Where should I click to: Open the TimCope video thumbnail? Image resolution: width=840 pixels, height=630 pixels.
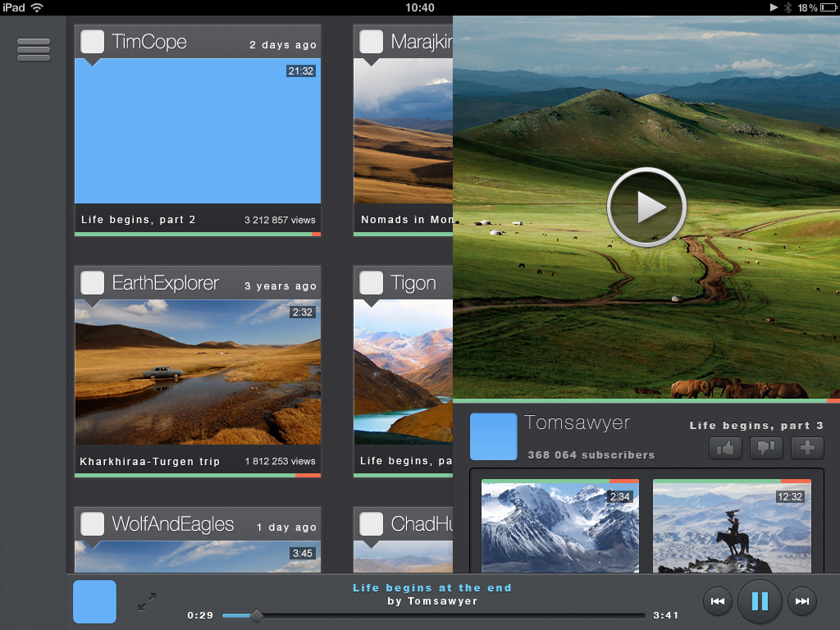tap(198, 130)
